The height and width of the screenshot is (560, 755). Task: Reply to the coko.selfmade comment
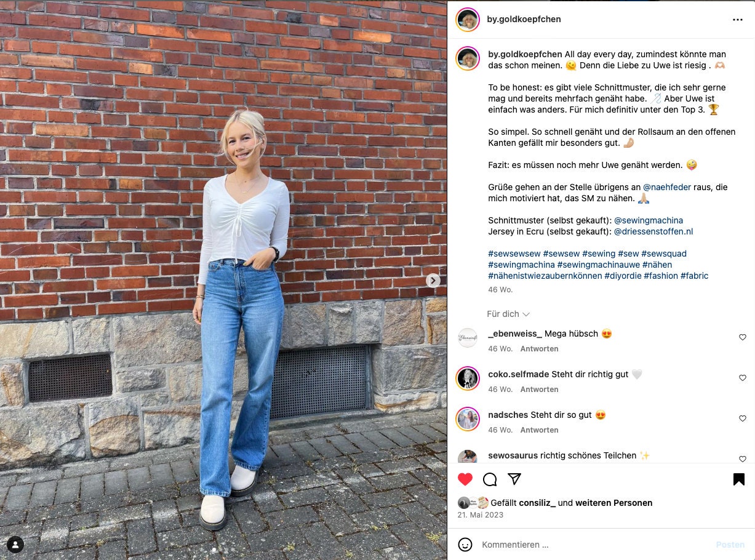[539, 389]
